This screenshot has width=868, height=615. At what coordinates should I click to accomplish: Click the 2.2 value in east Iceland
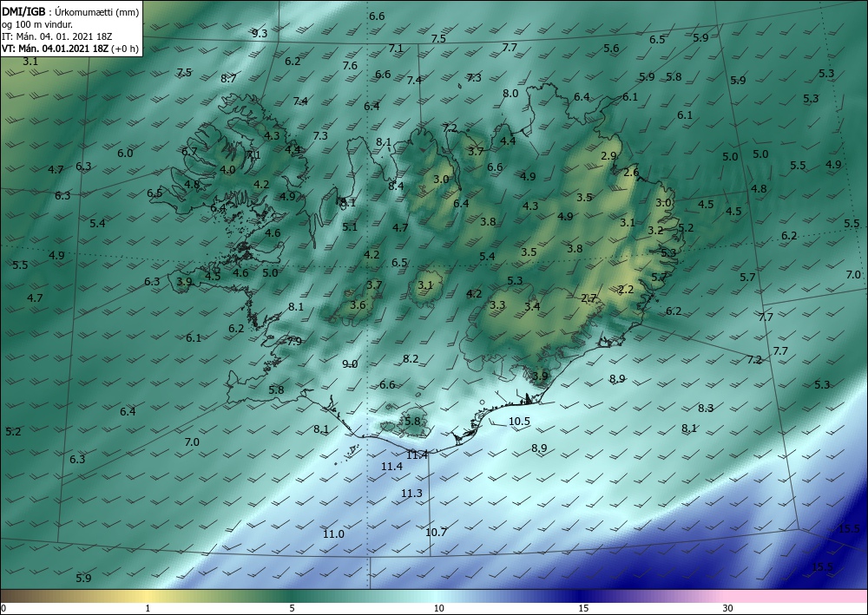pos(626,289)
